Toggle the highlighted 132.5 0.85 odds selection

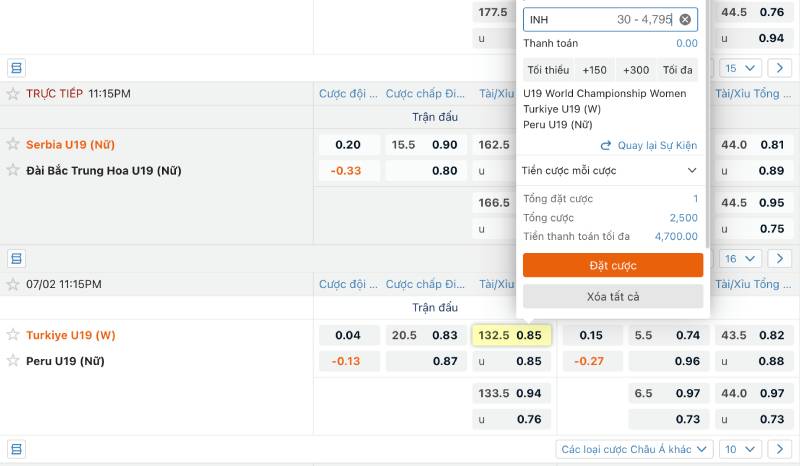click(x=511, y=335)
